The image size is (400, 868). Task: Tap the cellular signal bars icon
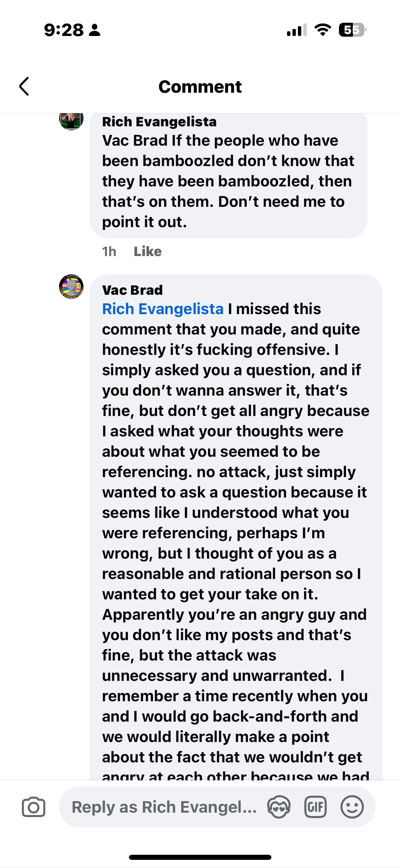[297, 30]
